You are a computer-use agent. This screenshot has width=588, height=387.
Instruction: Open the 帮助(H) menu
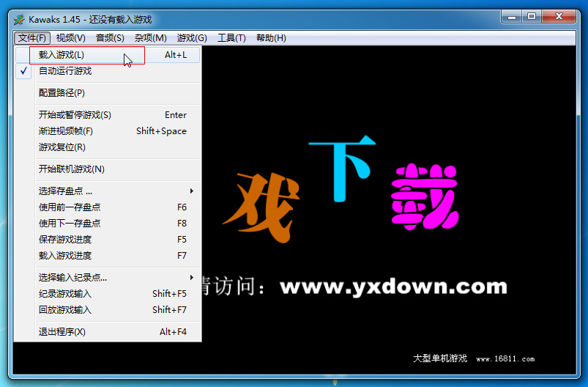point(271,38)
